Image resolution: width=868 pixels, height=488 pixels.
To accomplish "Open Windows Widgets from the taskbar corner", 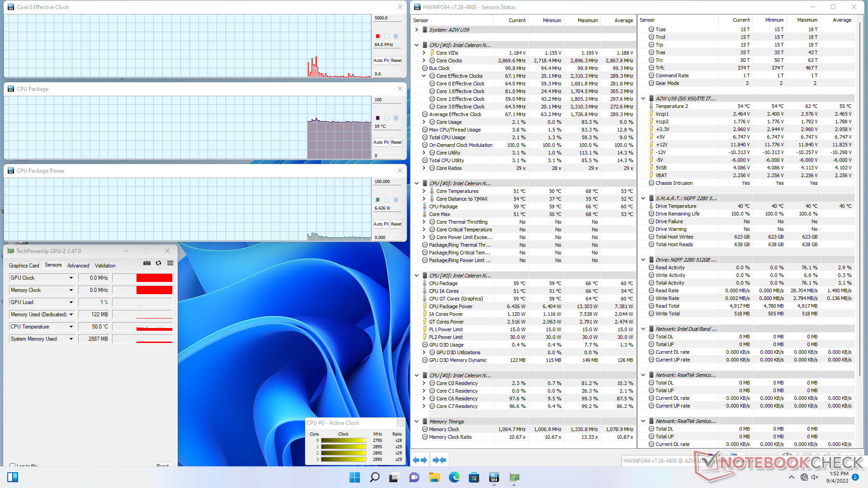I will (x=13, y=477).
